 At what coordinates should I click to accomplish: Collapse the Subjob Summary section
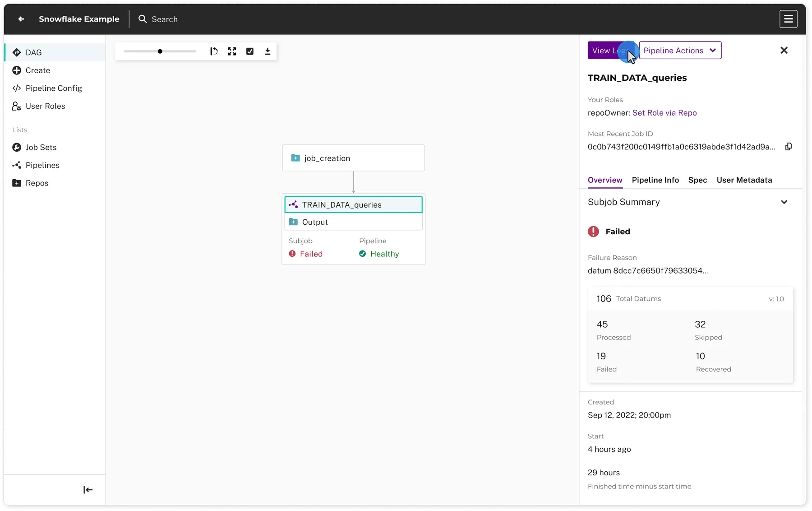point(784,202)
